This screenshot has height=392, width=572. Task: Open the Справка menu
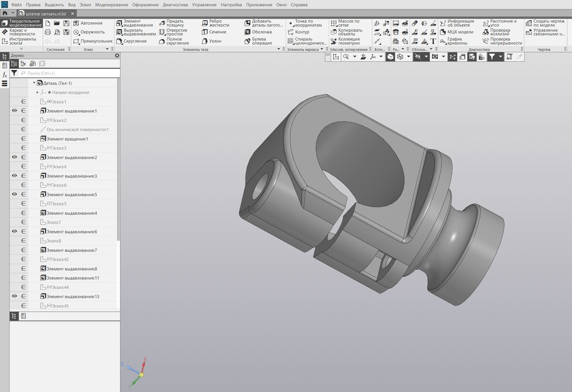coord(299,5)
